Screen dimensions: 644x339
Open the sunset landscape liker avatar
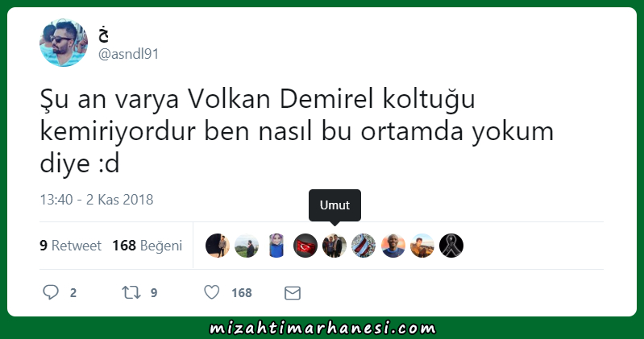pos(422,246)
